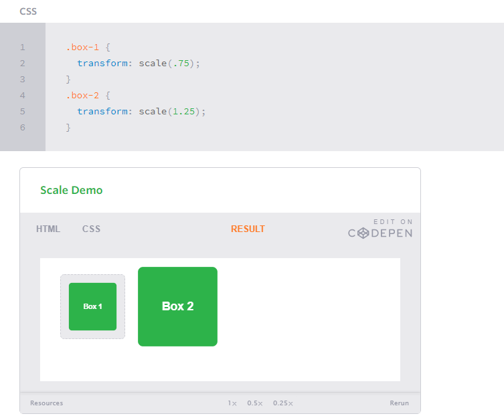Screen dimensions: 504x420
Task: Switch to the HTML tab
Action: point(48,229)
